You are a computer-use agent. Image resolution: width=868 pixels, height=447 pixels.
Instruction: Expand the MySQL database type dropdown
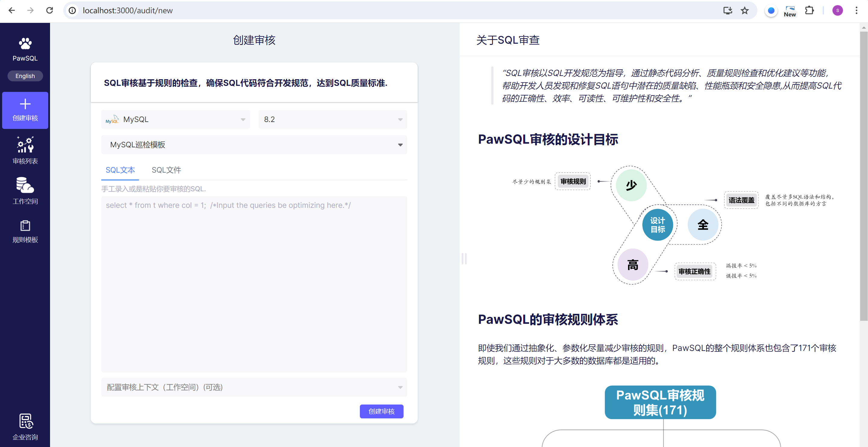pos(175,119)
